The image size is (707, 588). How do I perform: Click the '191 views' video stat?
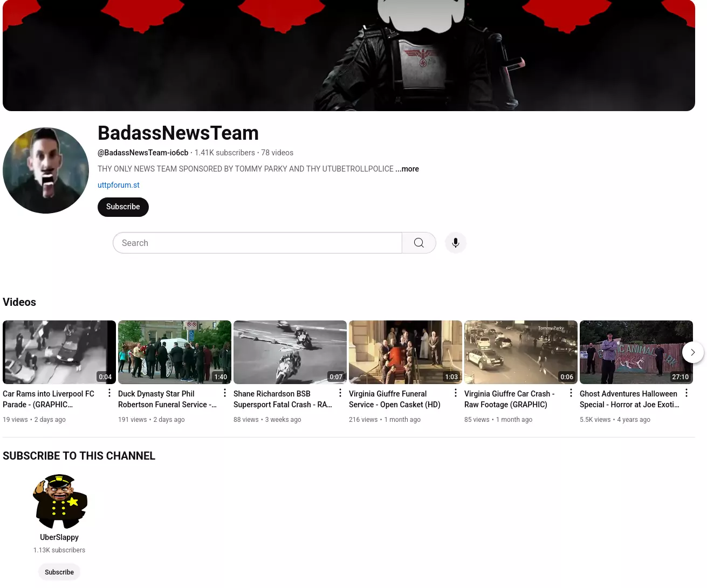click(x=133, y=420)
